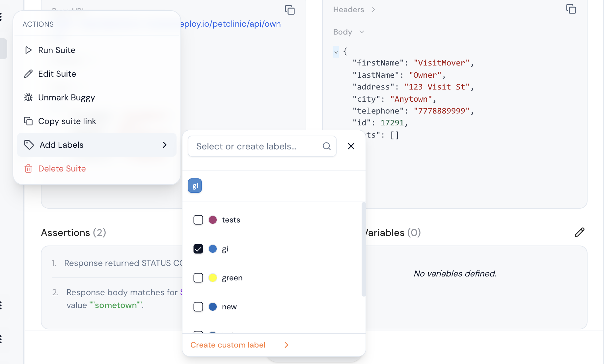Copy the response body using copy icon
The width and height of the screenshot is (604, 364).
[x=571, y=9]
